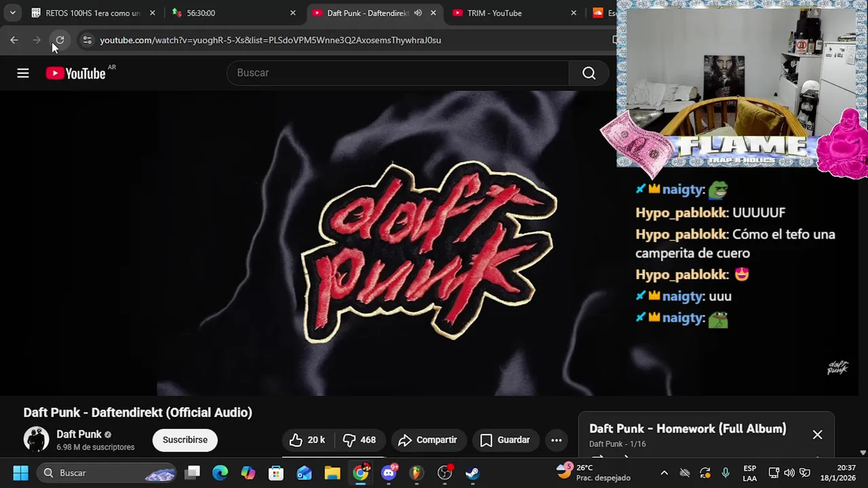Viewport: 868px width, 488px height.
Task: Open the Windows Start menu
Action: 20,473
